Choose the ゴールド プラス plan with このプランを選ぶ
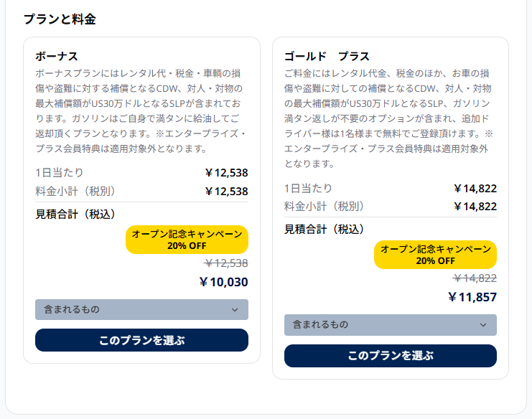The image size is (532, 419). tap(390, 356)
